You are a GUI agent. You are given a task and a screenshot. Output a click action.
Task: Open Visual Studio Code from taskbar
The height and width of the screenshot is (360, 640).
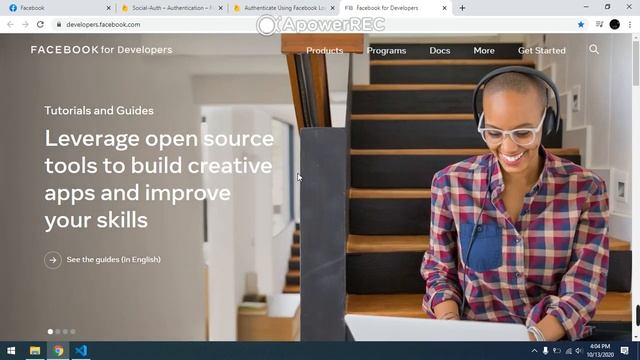pos(81,351)
